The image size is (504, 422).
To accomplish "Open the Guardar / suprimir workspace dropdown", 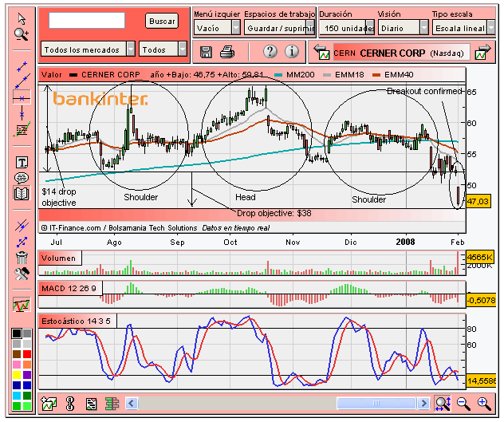I will (279, 28).
